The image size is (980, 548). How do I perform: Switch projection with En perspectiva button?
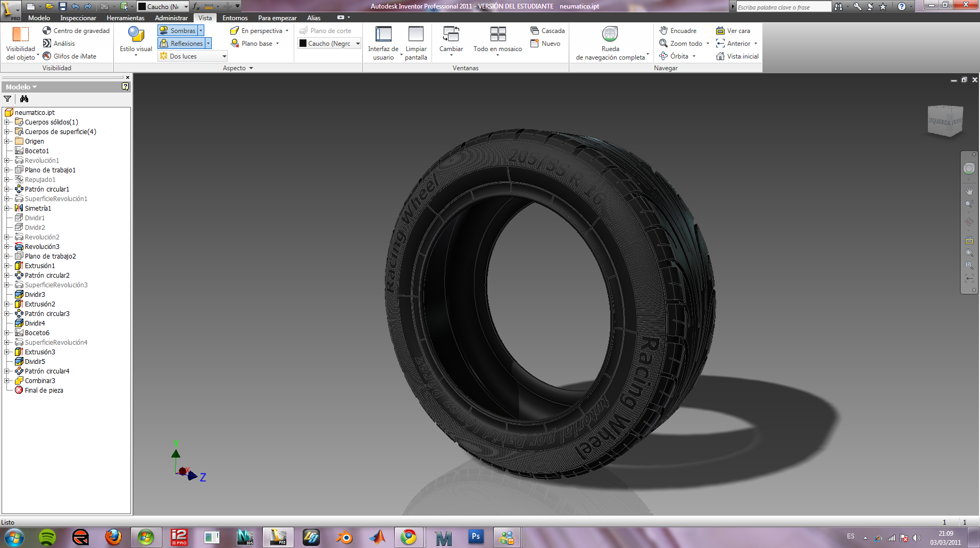pos(256,31)
